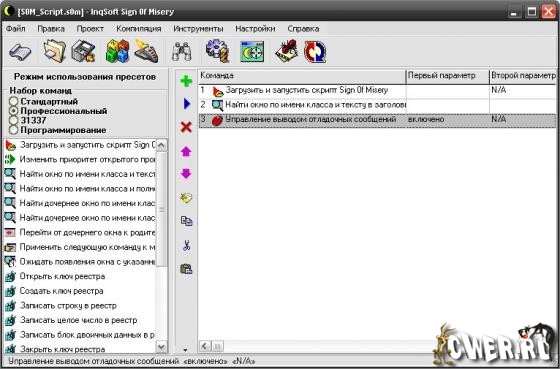Move the command up with the magenta up arrow

tap(186, 151)
